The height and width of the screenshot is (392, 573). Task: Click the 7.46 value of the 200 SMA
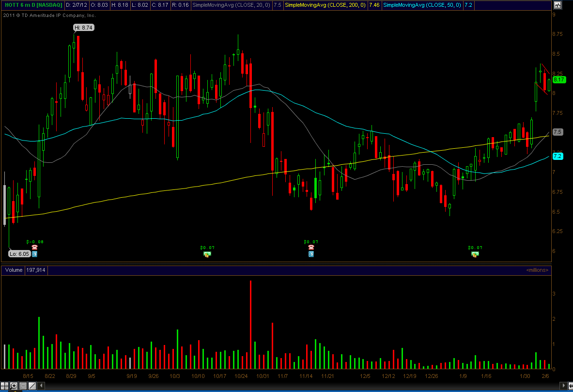(374, 5)
